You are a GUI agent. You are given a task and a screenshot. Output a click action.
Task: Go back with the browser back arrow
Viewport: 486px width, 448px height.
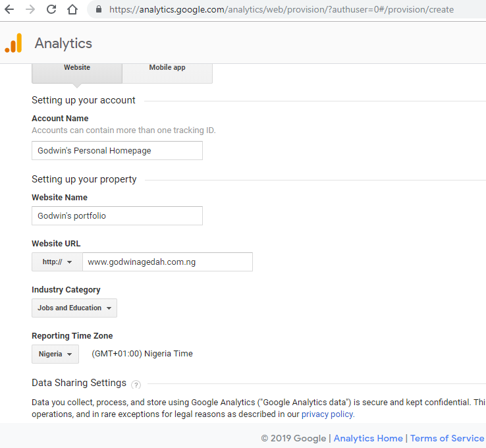coord(9,10)
